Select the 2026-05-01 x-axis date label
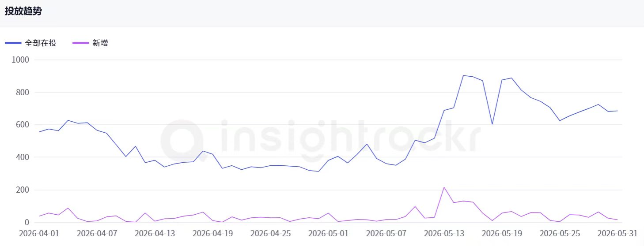Viewport: 644px width, 246px height. tap(328, 233)
